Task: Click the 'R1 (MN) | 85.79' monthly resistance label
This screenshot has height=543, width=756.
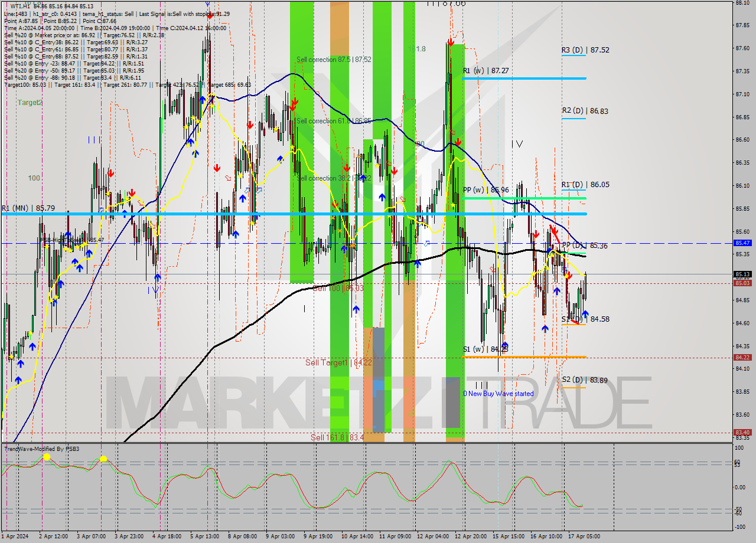Action: [28, 208]
